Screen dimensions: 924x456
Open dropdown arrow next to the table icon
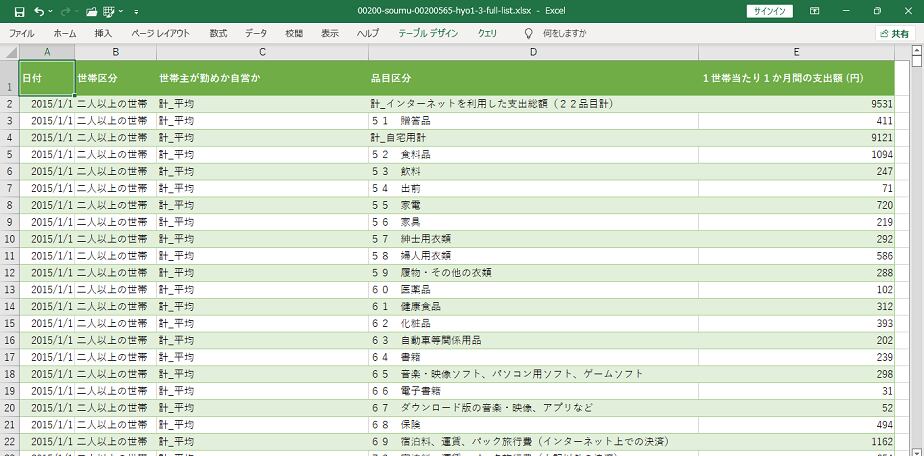coord(120,11)
